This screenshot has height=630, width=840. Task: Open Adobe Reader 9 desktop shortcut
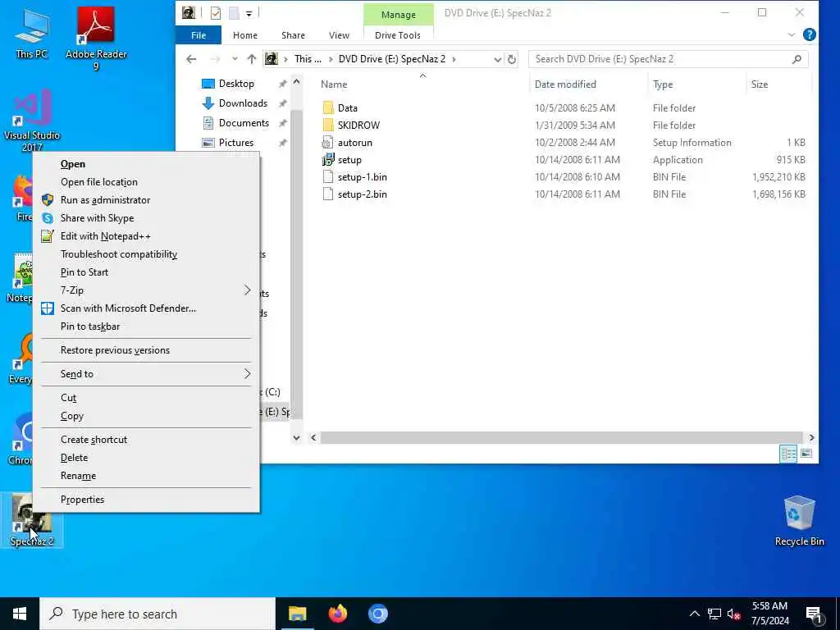coord(96,39)
